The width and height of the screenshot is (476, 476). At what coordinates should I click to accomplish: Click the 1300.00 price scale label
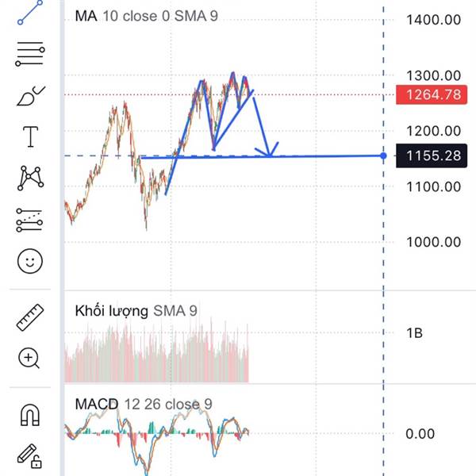(x=433, y=75)
